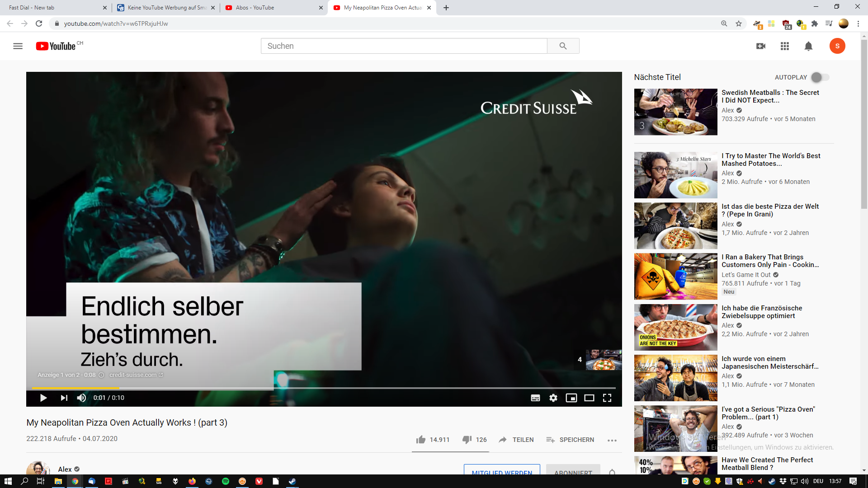This screenshot has width=868, height=488.
Task: Switch to miniplayer mode
Action: pyautogui.click(x=571, y=398)
